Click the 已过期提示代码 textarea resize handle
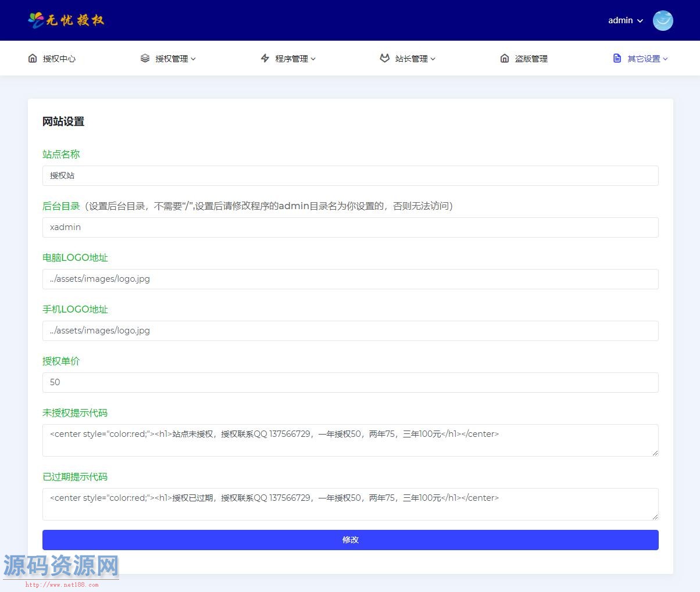This screenshot has width=700, height=592. [655, 516]
